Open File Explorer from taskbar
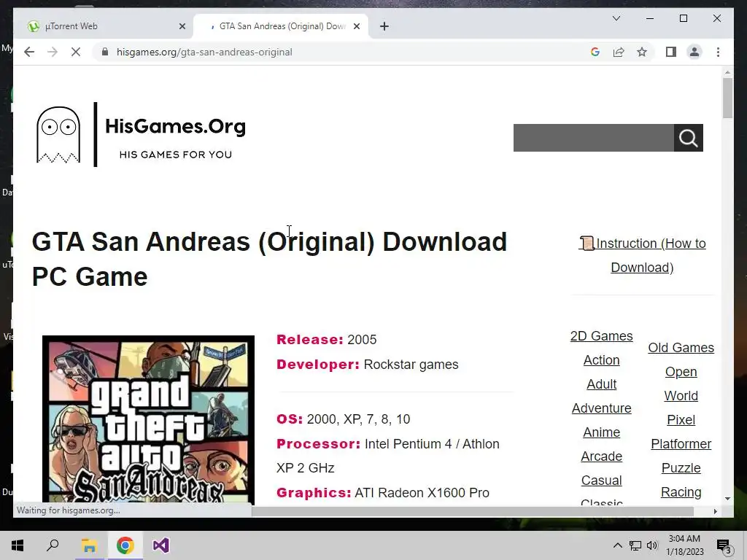The width and height of the screenshot is (747, 560). [x=89, y=545]
